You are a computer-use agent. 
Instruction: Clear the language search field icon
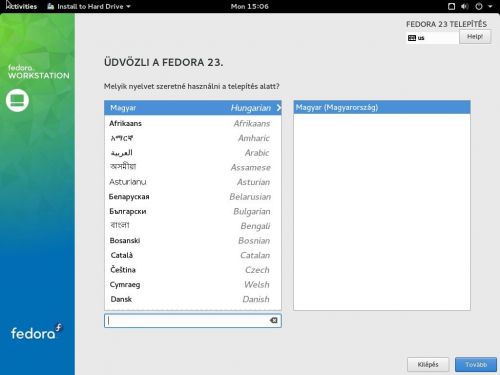click(273, 320)
